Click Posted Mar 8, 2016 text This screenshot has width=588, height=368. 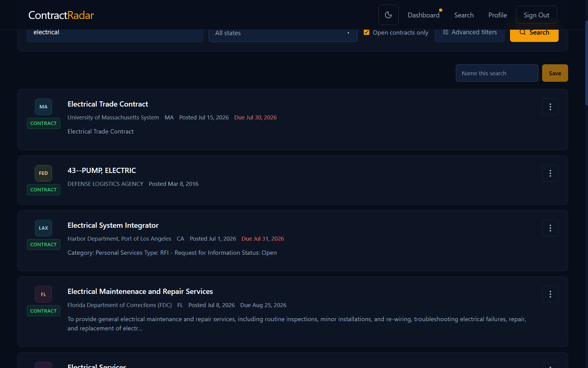point(173,184)
